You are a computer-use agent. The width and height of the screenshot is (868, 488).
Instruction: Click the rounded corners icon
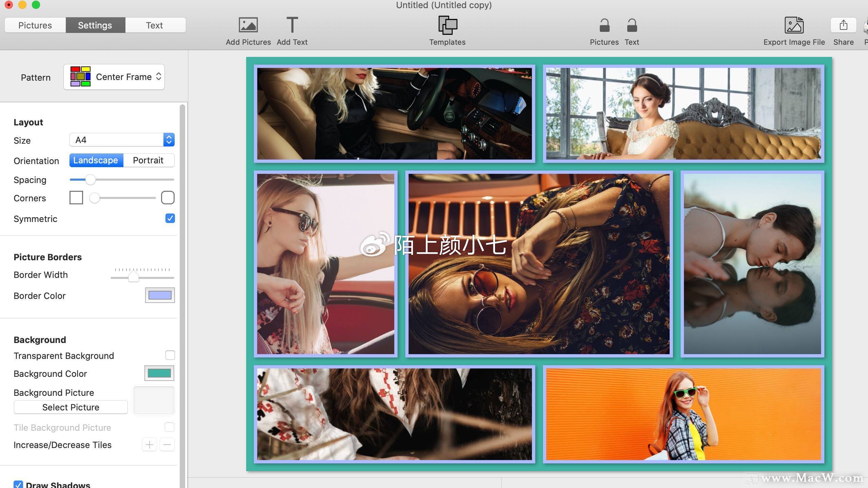click(168, 198)
